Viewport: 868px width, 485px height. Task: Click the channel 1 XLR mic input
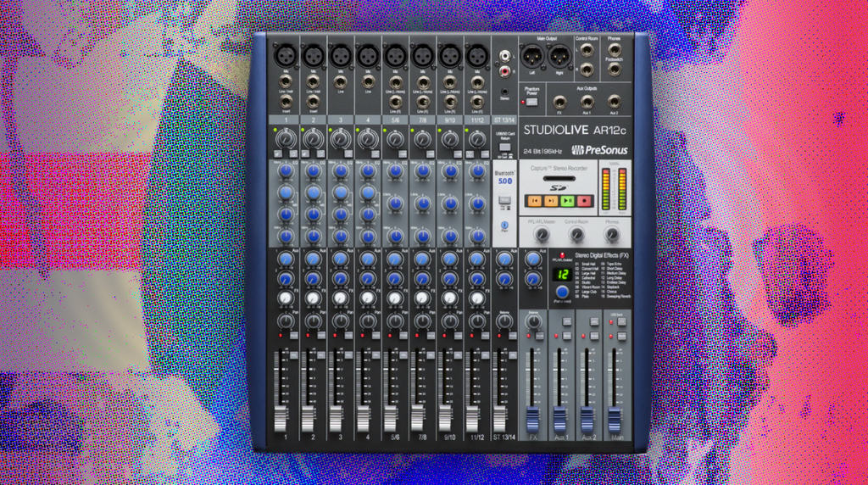(x=286, y=55)
